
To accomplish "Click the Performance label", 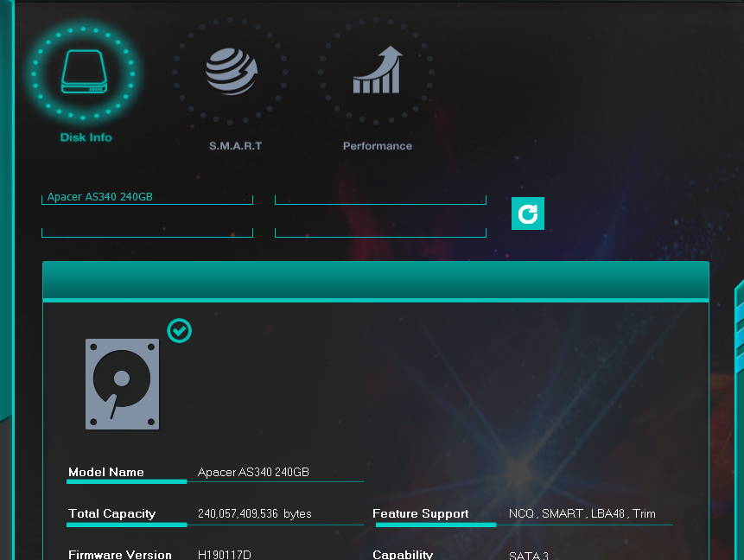I will click(x=378, y=146).
